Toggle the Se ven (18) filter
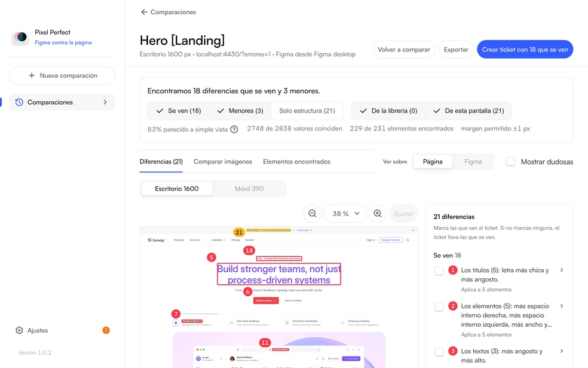 click(x=178, y=111)
